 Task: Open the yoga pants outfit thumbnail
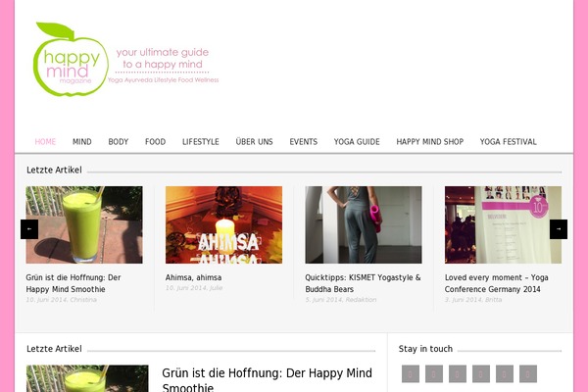click(364, 224)
